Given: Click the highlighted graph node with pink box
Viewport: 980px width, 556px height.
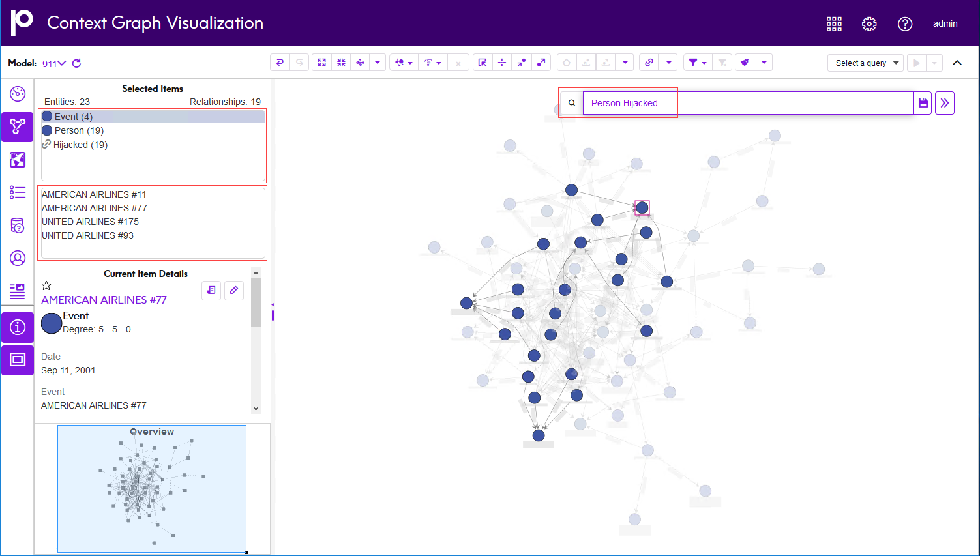Looking at the screenshot, I should 642,208.
